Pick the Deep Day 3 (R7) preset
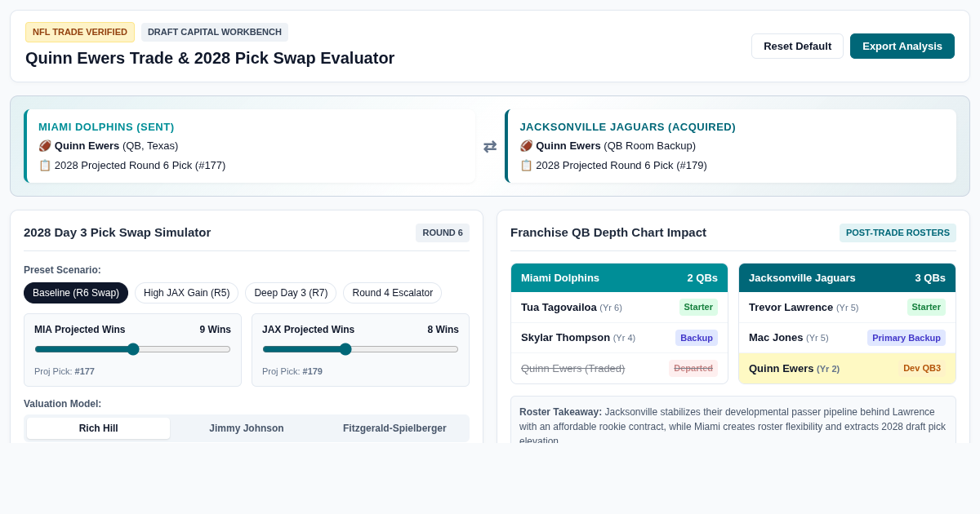 pyautogui.click(x=291, y=293)
